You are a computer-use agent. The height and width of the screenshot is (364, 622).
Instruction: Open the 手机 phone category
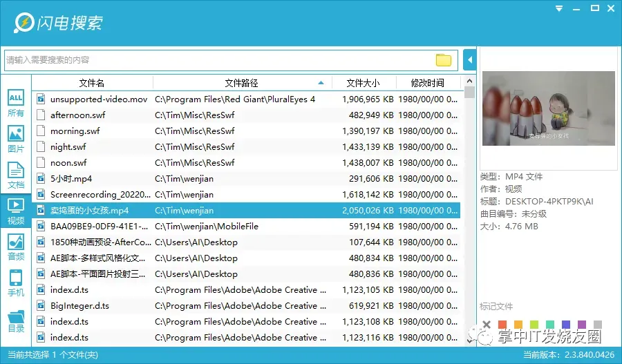[16, 283]
